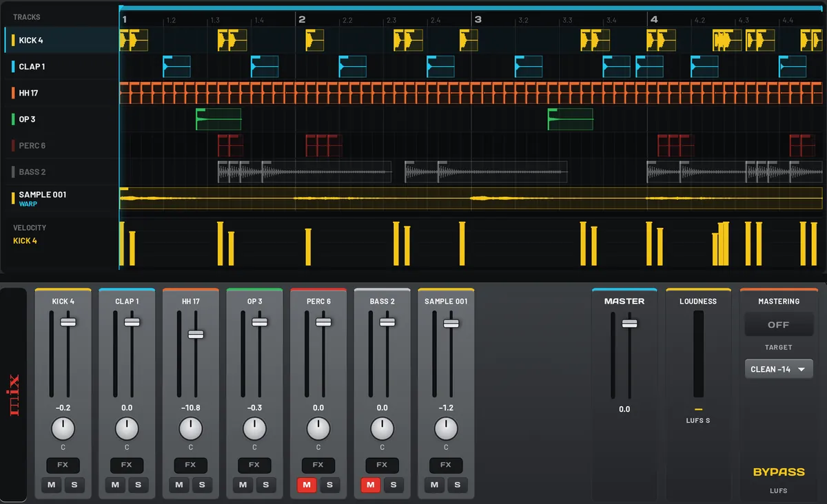Select the OP 3 track
The width and height of the screenshot is (827, 504).
61,119
